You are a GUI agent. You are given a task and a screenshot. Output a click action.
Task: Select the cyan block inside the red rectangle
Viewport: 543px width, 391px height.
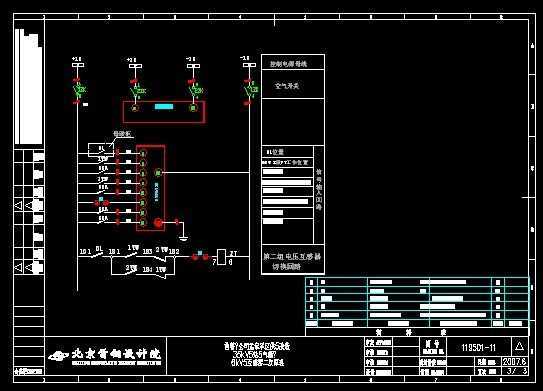pos(164,106)
